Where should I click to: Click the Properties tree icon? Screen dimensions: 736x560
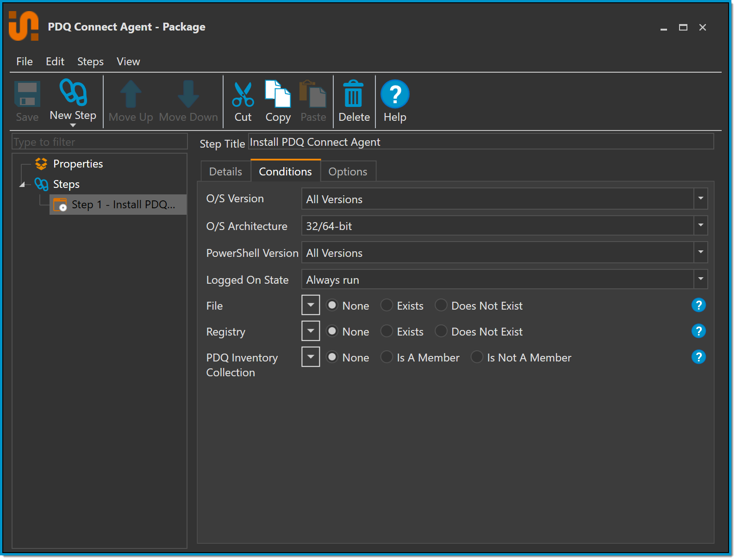click(41, 164)
